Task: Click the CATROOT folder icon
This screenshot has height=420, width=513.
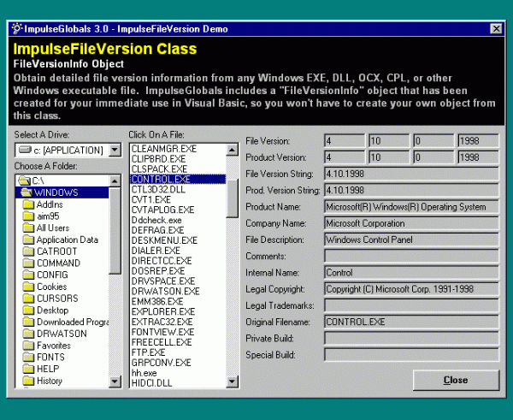Action: tap(29, 251)
